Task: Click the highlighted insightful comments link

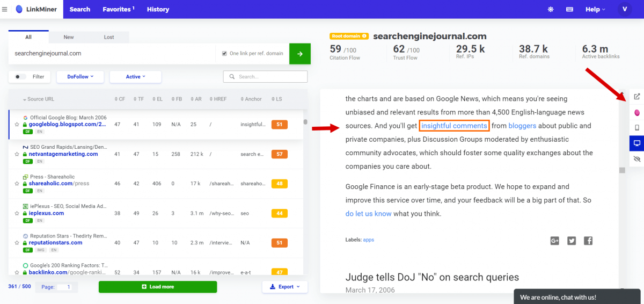Action: [453, 126]
